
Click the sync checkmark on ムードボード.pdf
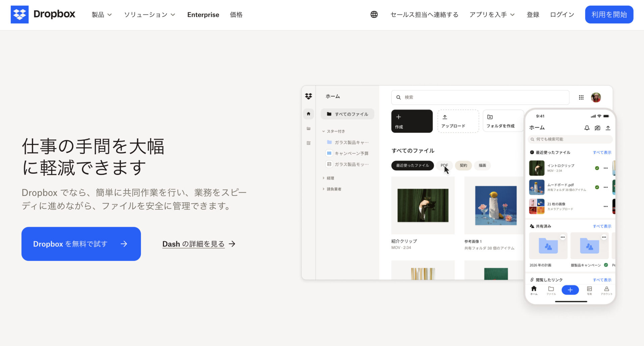(x=597, y=187)
